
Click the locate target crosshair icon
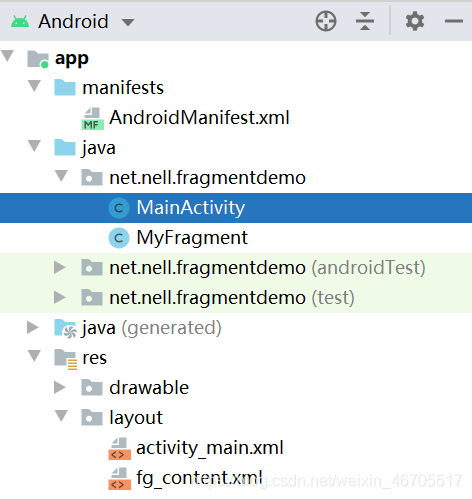pos(326,21)
